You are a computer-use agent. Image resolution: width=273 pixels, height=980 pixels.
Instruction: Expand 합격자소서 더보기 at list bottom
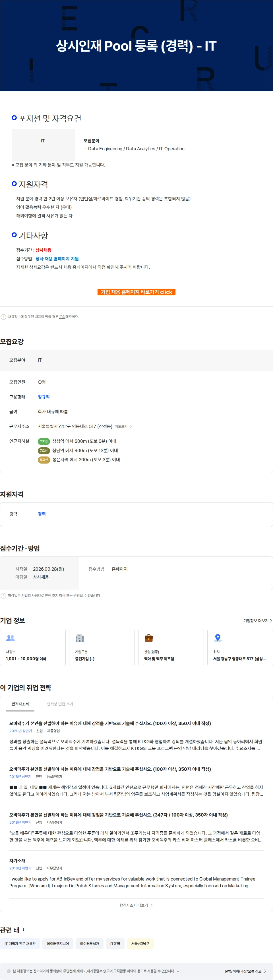136,905
